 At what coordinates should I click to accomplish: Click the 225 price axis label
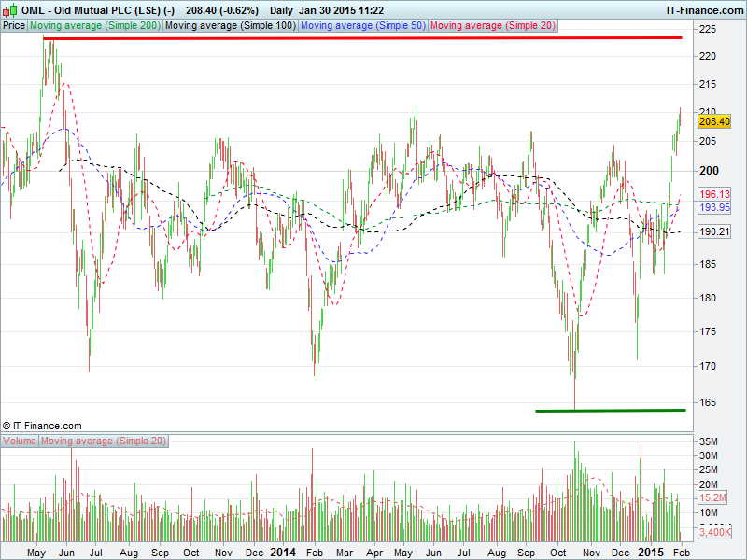point(707,30)
